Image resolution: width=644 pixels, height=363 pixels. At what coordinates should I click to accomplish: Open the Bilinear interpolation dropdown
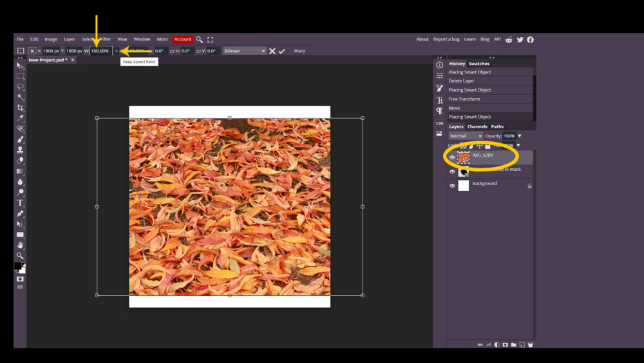244,51
